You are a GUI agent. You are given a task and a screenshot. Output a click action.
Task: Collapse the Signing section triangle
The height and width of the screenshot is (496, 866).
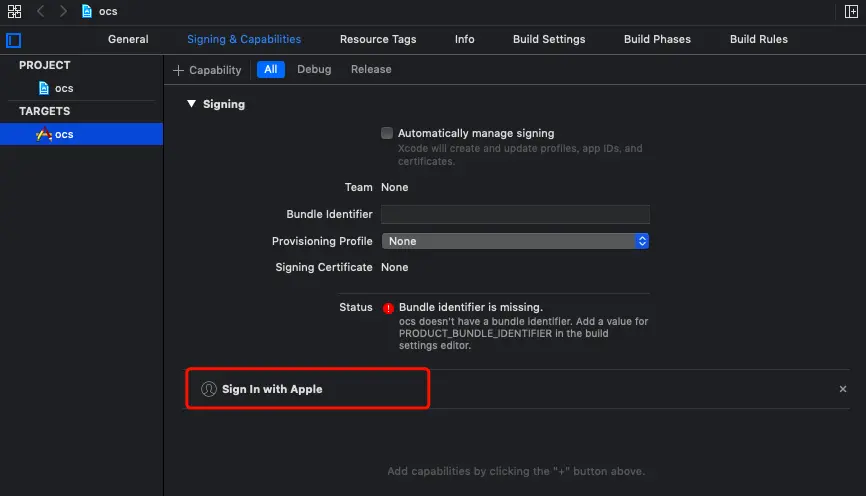(191, 104)
